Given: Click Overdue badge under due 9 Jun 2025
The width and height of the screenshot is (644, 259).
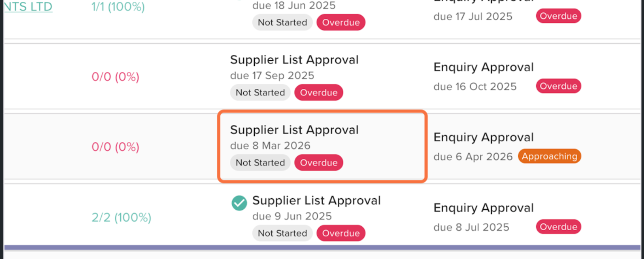Looking at the screenshot, I should click(x=341, y=233).
